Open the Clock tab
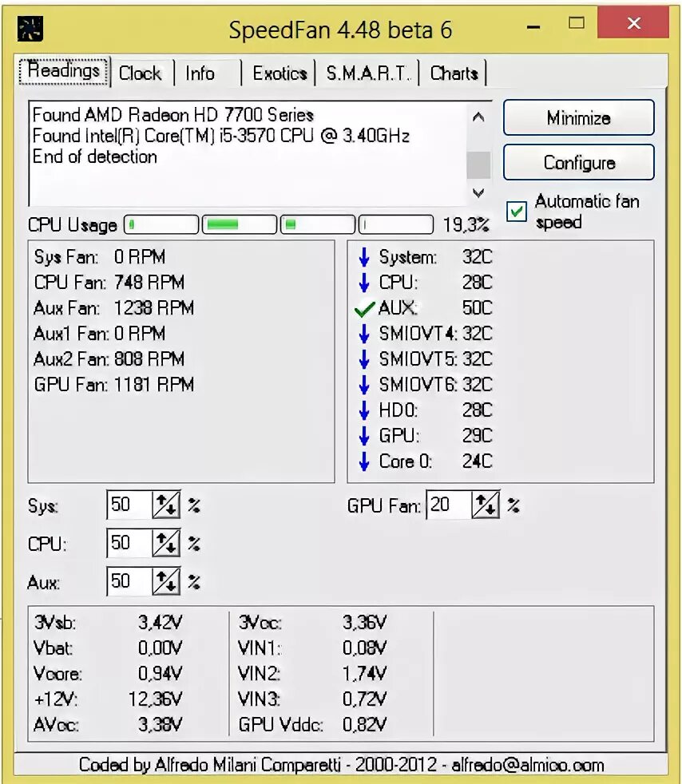Screen dimensions: 682x784 pos(141,73)
